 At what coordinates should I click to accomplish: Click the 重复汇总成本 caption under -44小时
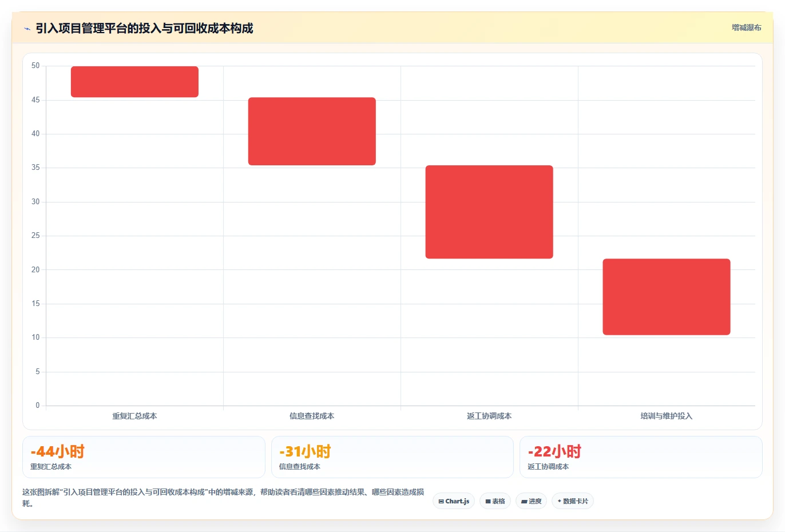[51, 467]
